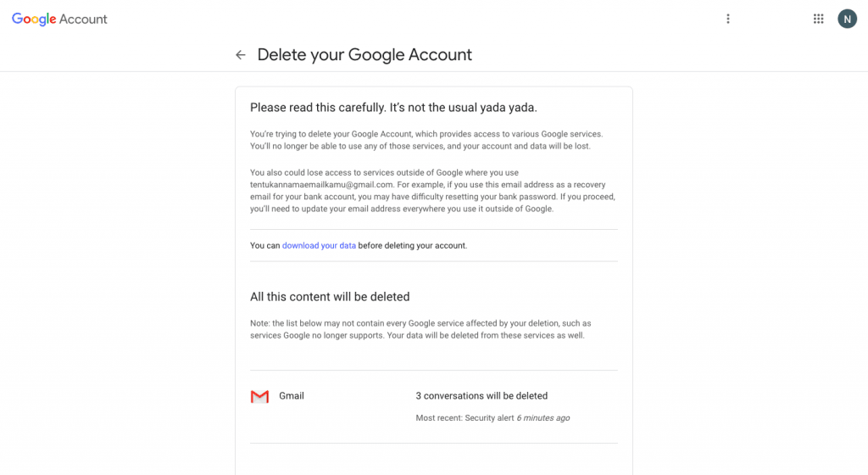Follow the download your data link

(x=319, y=245)
